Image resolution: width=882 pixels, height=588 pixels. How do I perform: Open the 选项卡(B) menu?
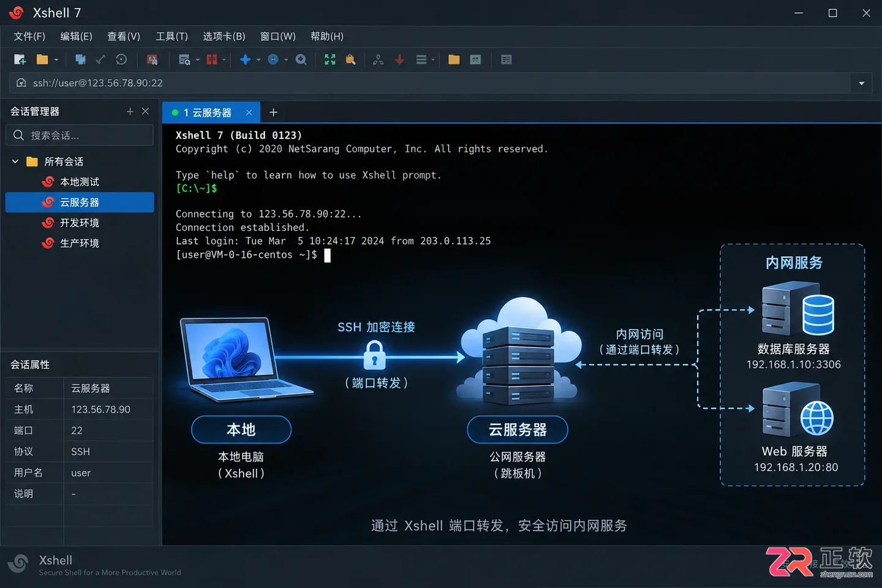pos(224,36)
